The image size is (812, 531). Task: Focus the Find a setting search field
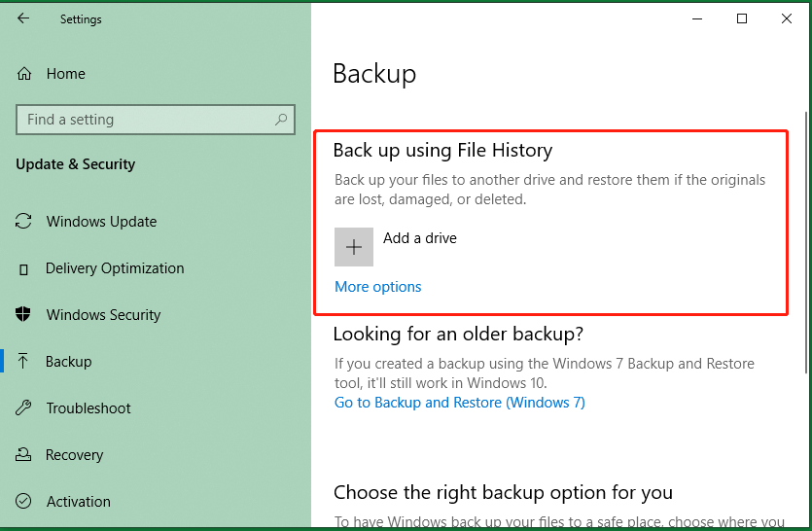pyautogui.click(x=146, y=120)
